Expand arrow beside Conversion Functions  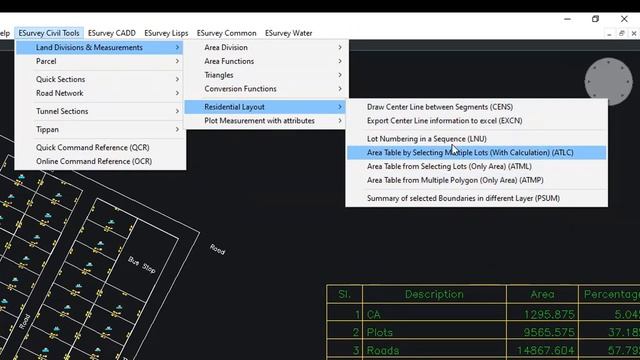340,89
